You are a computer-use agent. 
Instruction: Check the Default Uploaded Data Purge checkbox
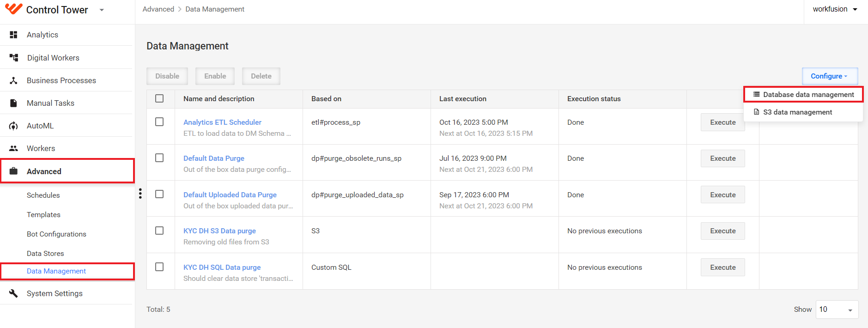[x=159, y=194]
